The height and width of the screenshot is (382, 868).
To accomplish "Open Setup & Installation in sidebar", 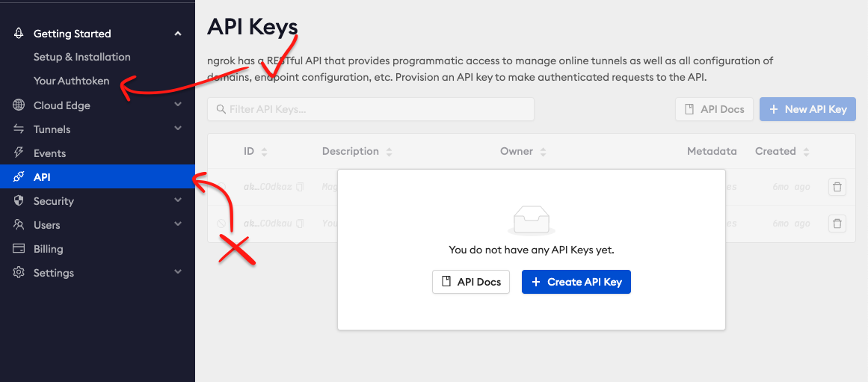I will pyautogui.click(x=82, y=57).
